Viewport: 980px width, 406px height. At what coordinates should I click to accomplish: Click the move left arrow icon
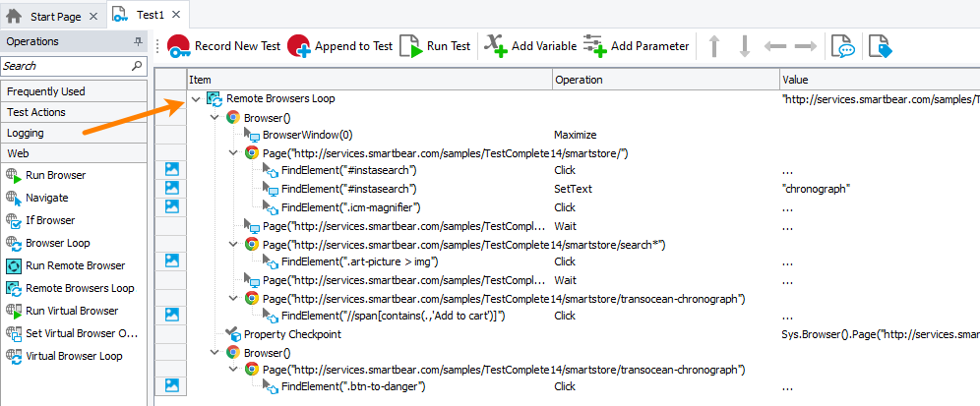775,46
